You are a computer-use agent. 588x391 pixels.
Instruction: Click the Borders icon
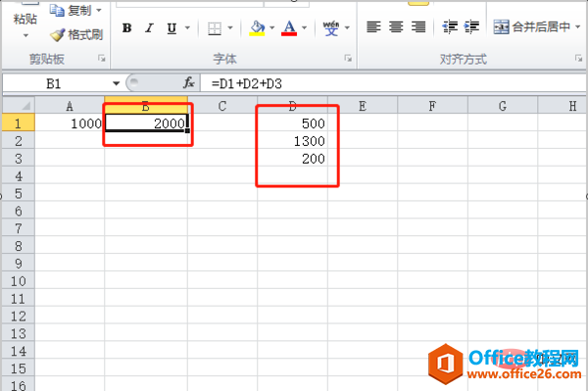click(x=215, y=28)
